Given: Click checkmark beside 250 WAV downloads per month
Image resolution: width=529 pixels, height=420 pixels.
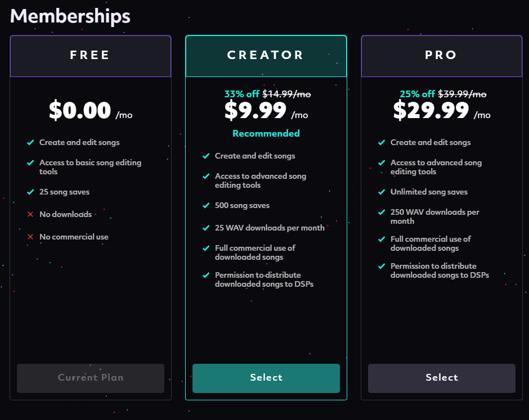Looking at the screenshot, I should click(382, 212).
